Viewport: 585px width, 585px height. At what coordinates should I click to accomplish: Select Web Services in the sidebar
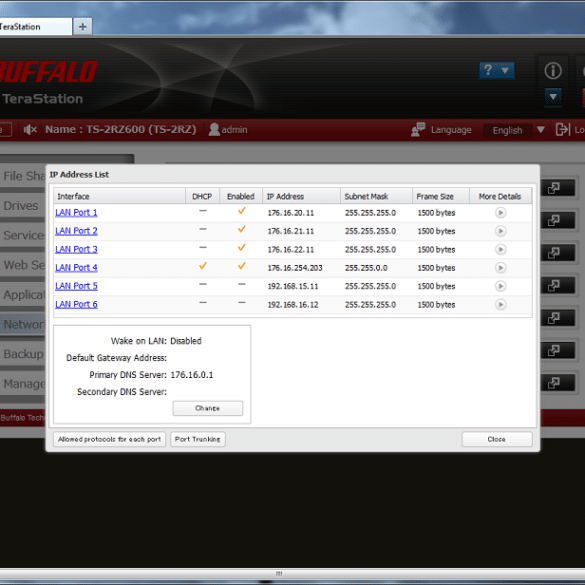pos(22,265)
